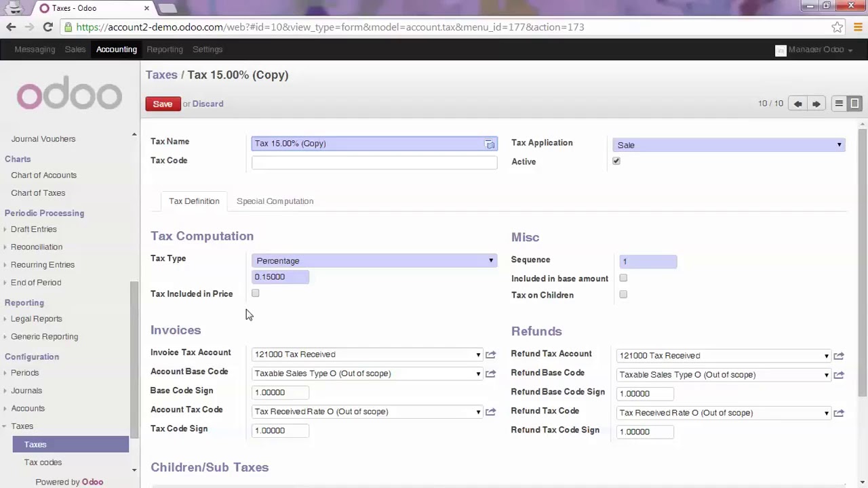Click Base Code Sign field
The height and width of the screenshot is (488, 868).
point(280,392)
